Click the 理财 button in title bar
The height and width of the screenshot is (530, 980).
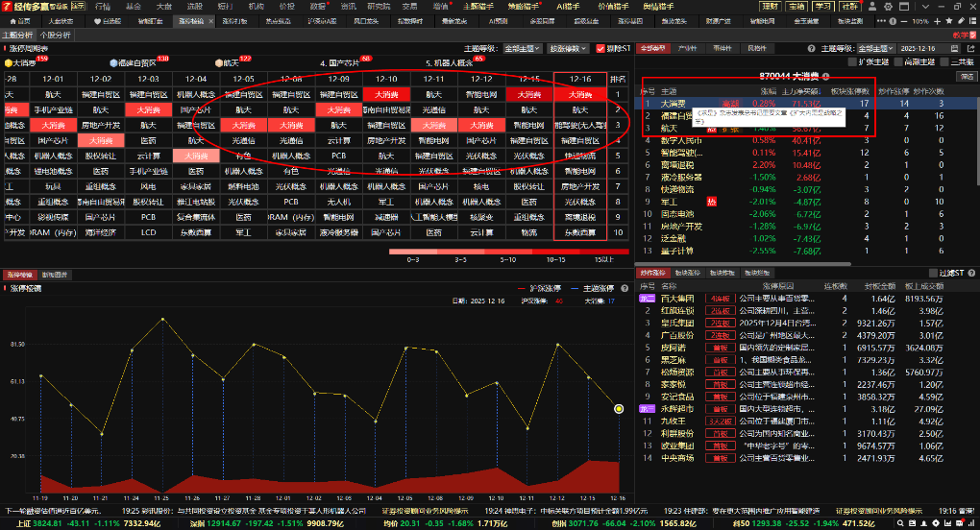pyautogui.click(x=769, y=6)
